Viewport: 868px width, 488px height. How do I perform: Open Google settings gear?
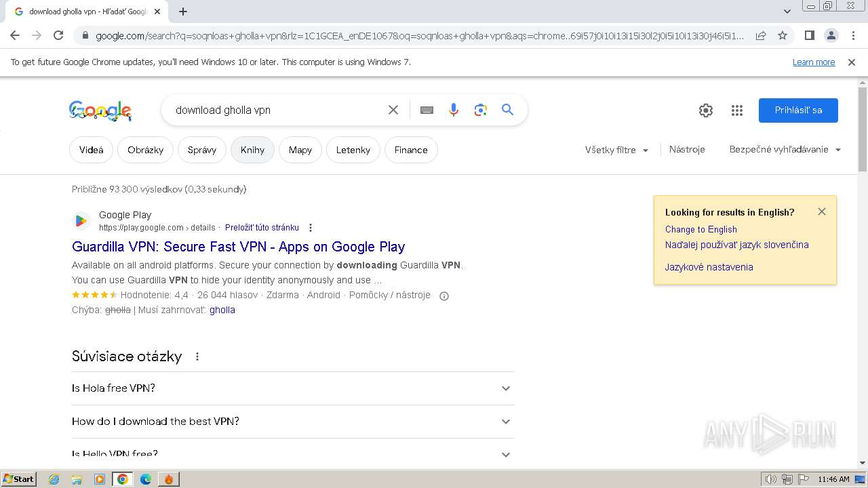tap(706, 110)
